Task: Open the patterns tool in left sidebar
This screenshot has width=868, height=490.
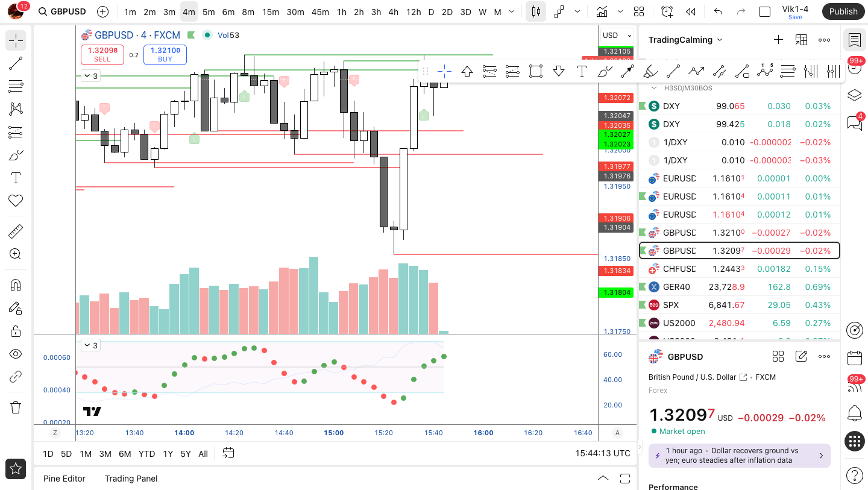Action: [x=16, y=109]
